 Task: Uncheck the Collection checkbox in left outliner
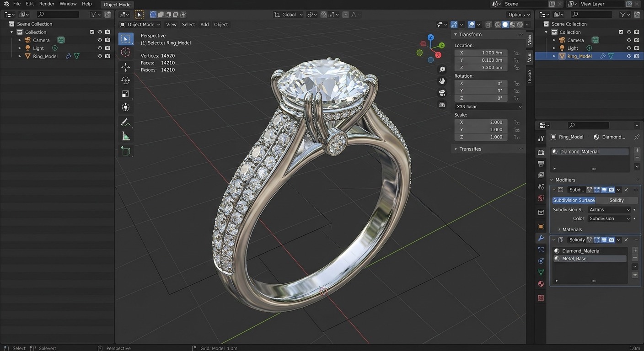tap(92, 32)
